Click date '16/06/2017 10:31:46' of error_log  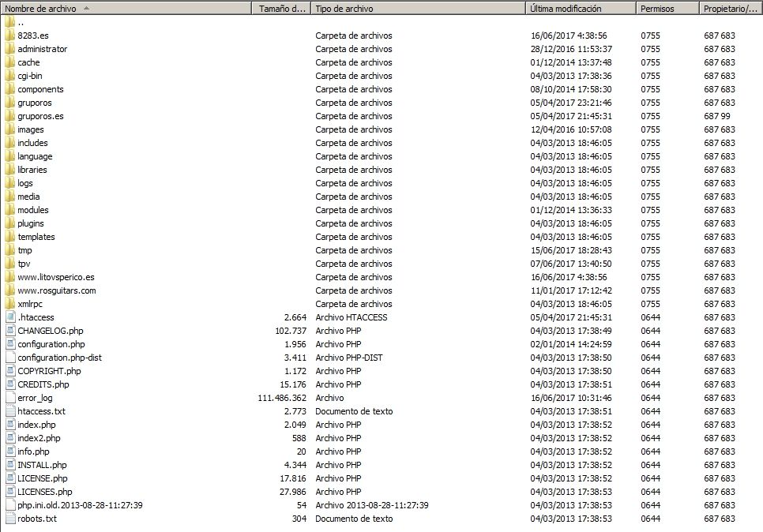[571, 398]
